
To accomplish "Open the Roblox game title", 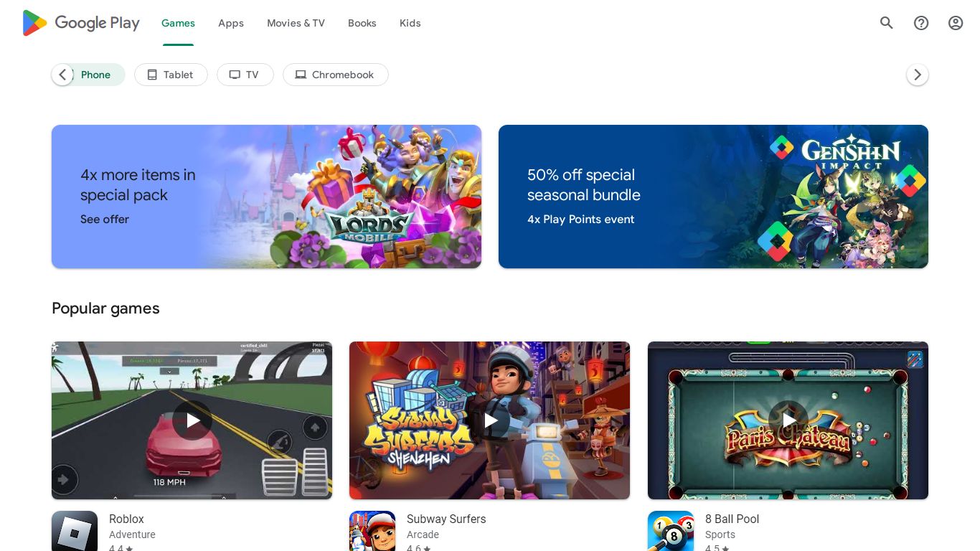I will tap(126, 519).
